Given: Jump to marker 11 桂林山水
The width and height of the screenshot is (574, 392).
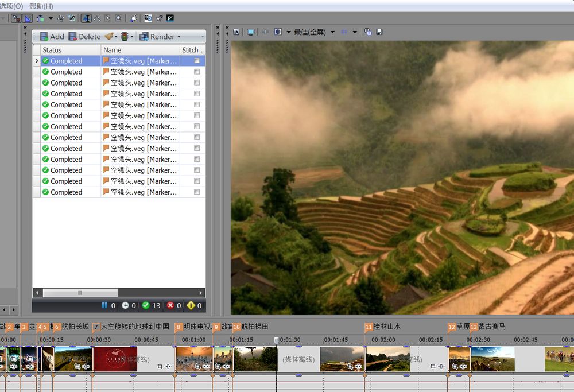Looking at the screenshot, I should pyautogui.click(x=369, y=327).
